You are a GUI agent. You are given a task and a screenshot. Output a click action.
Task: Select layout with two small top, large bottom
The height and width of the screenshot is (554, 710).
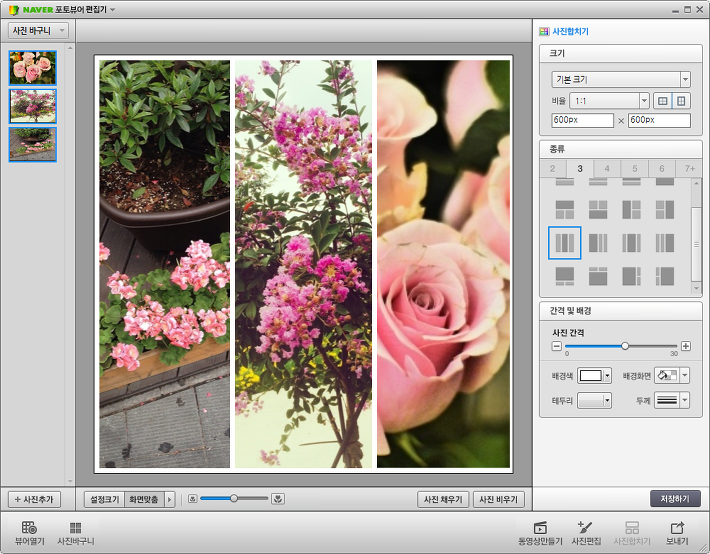pos(598,276)
